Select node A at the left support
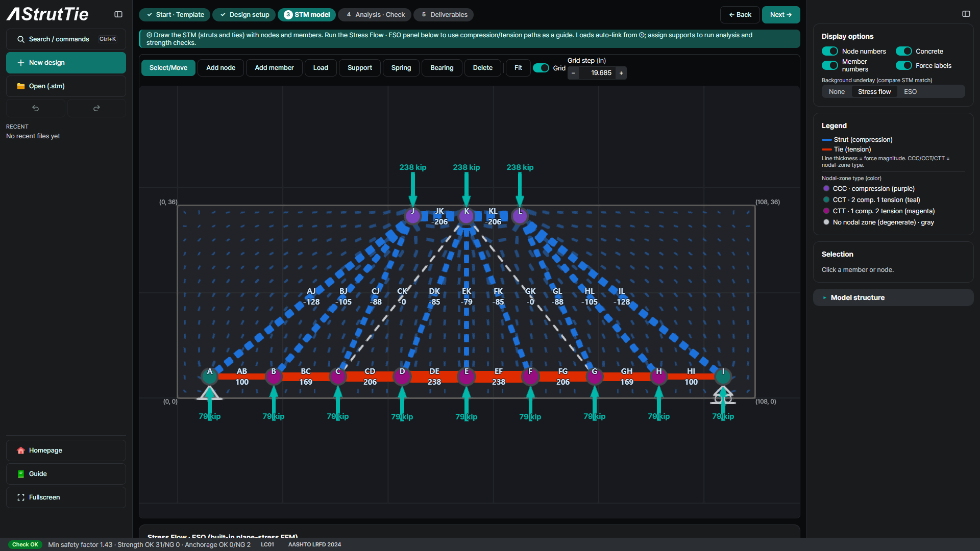 tap(209, 376)
